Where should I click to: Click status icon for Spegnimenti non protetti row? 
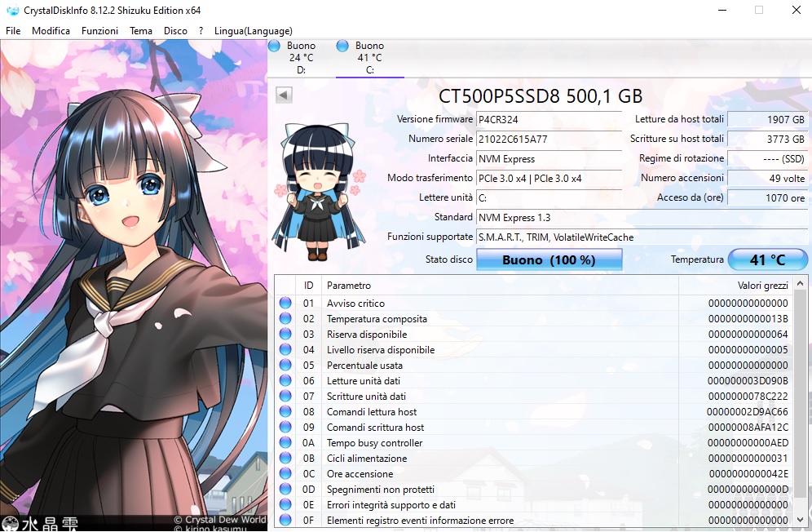pos(285,489)
